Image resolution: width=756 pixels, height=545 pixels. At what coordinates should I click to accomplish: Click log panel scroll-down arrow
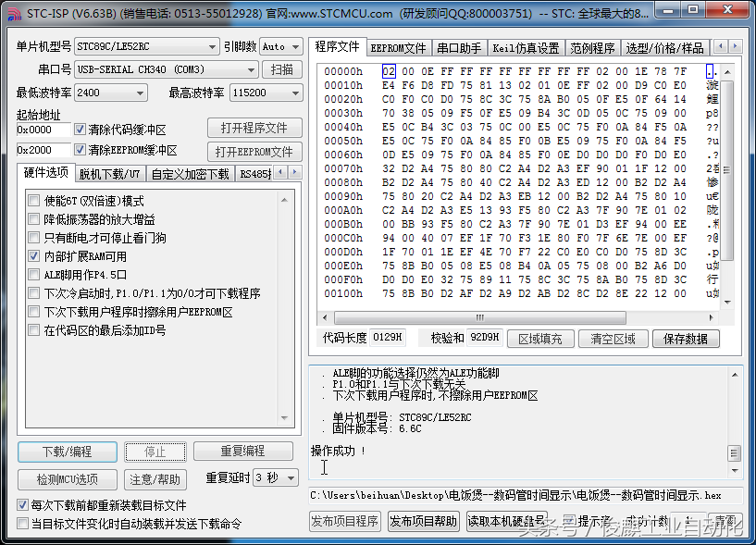click(x=735, y=470)
